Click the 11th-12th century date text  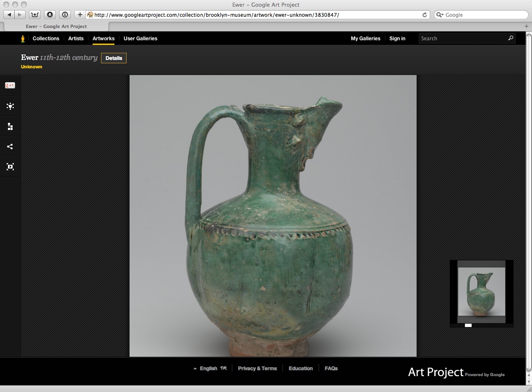pos(69,57)
